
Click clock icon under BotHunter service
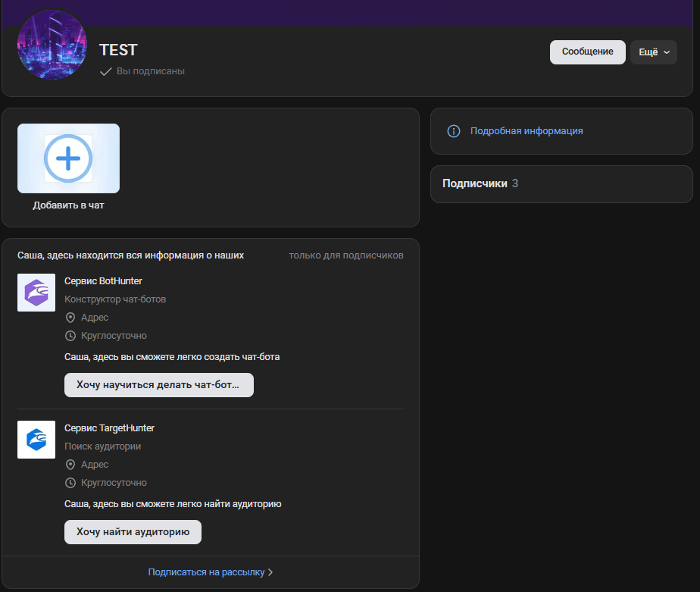[x=70, y=336]
